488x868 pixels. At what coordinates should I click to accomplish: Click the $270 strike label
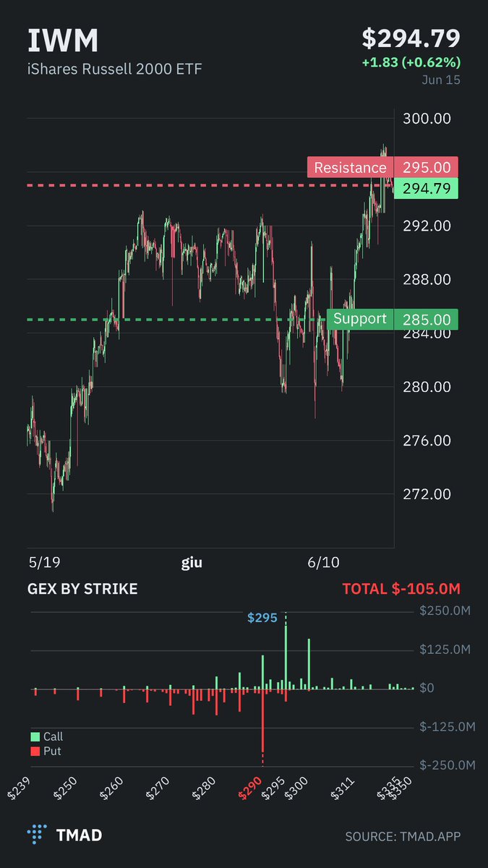coord(158,788)
